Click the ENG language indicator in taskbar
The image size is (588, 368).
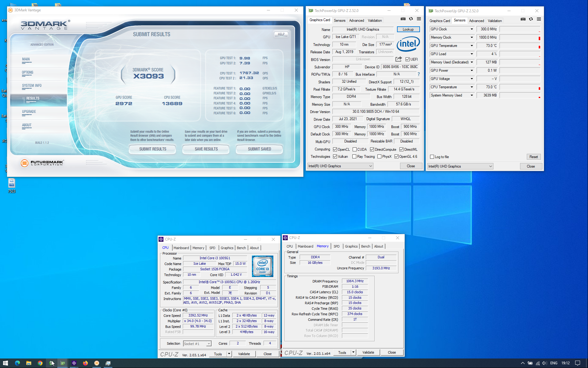tap(554, 363)
